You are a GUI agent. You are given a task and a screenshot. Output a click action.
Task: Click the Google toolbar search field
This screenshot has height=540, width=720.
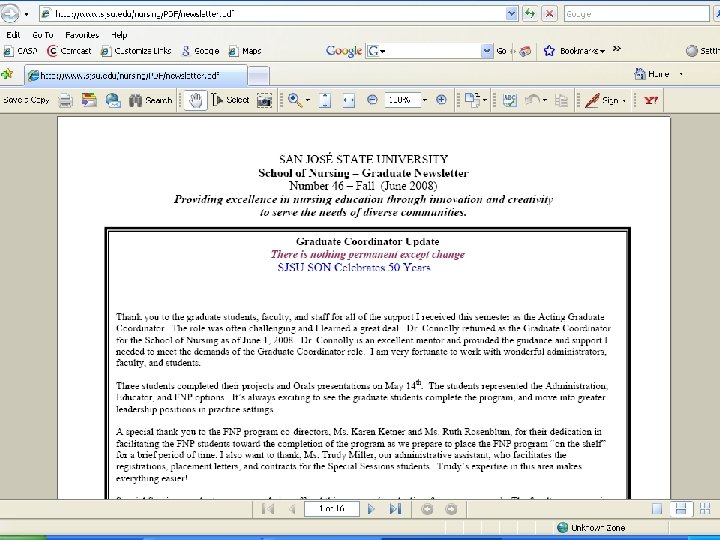click(x=423, y=51)
